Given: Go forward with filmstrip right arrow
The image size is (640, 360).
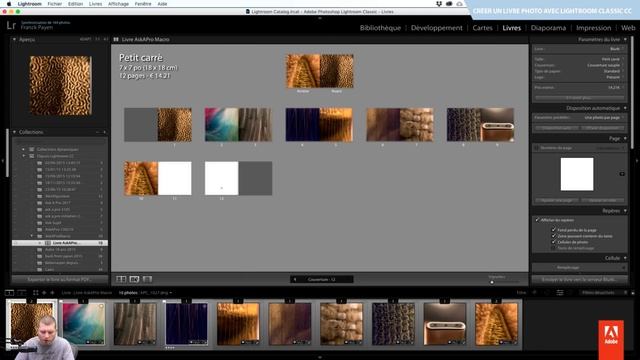Looking at the screenshot, I should (52, 293).
